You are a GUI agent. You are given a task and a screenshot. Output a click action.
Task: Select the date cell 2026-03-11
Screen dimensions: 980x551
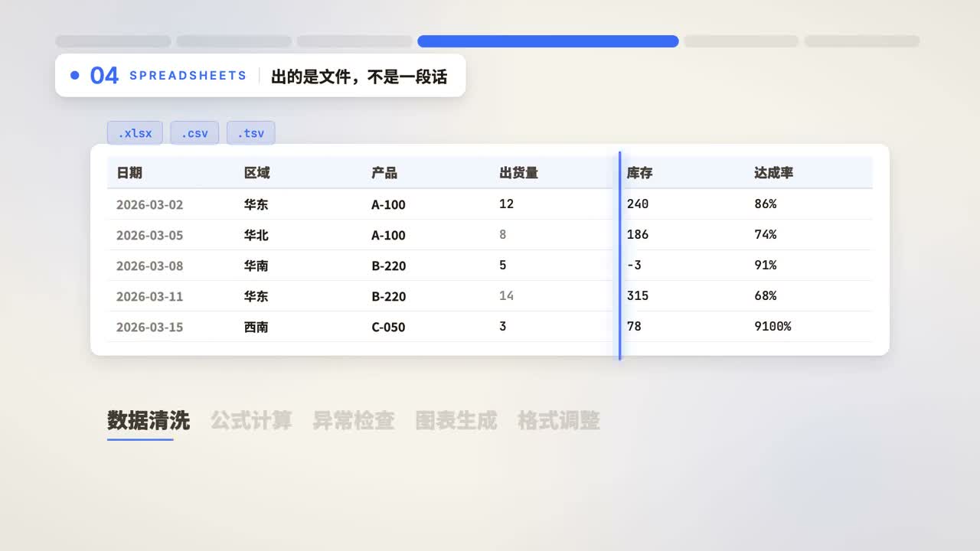point(150,296)
